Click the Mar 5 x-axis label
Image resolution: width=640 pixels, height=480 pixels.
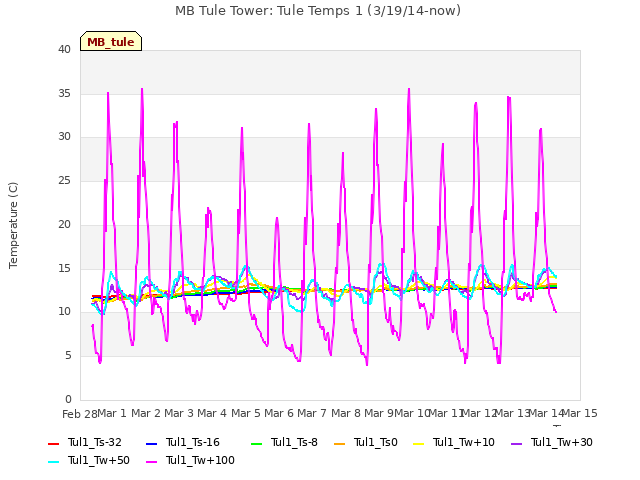(246, 413)
